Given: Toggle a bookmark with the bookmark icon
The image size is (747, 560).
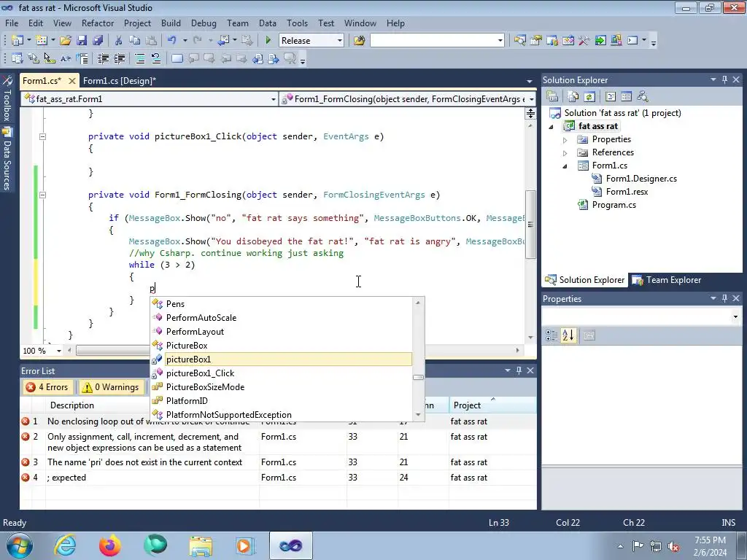Looking at the screenshot, I should 177,58.
